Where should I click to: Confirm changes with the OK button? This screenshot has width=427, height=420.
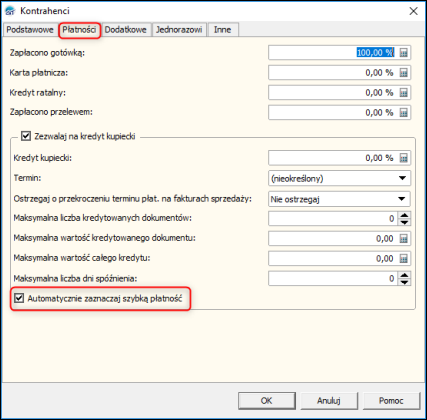(x=267, y=400)
